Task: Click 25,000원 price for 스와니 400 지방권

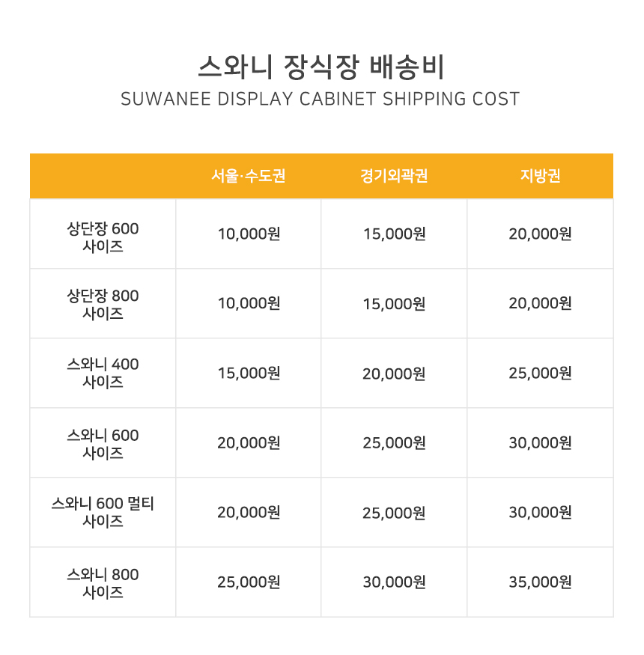Action: [x=540, y=373]
